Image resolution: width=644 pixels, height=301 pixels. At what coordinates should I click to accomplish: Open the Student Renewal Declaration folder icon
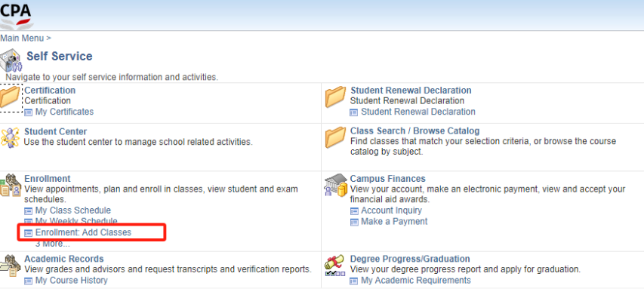[335, 97]
